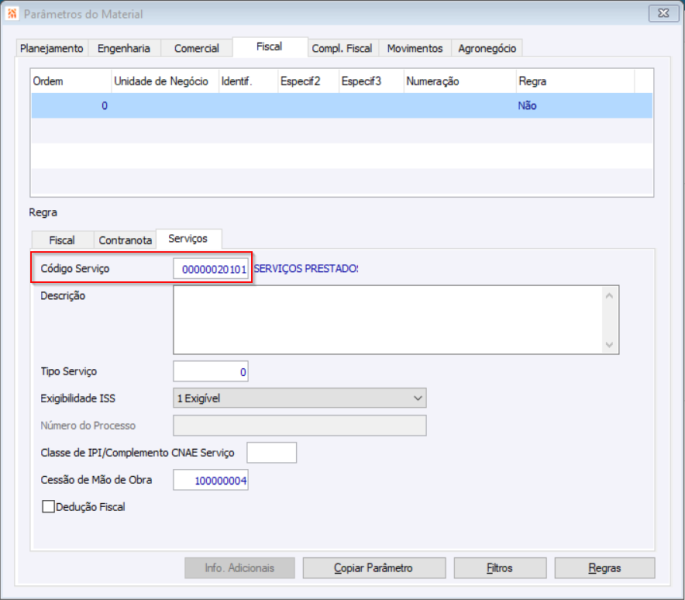The image size is (685, 600).
Task: Select the Serviços sub-tab
Action: (x=188, y=239)
